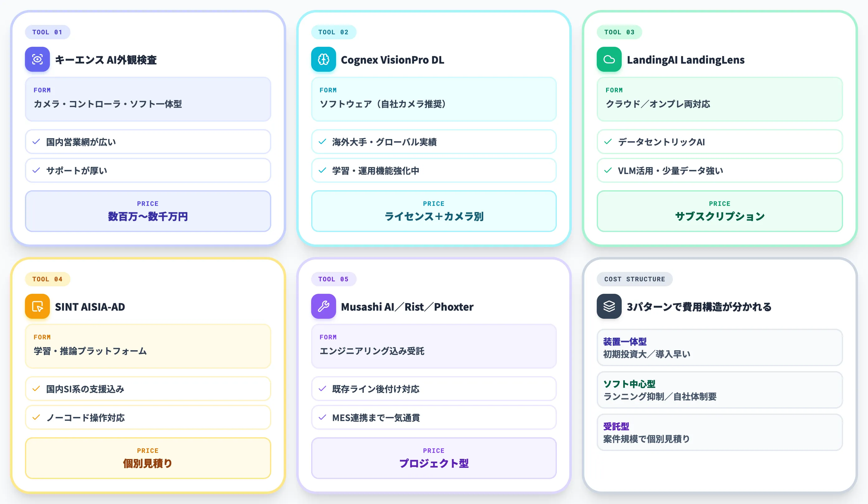
Task: Click checkmark beside 国内SI系の支援込み
Action: pyautogui.click(x=36, y=389)
